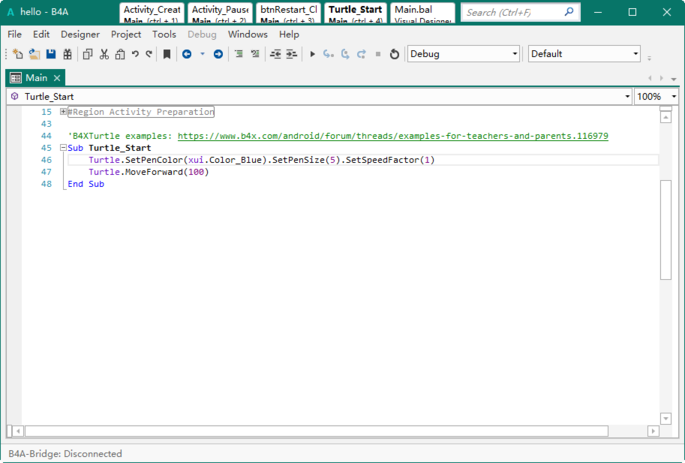The height and width of the screenshot is (463, 685).
Task: Jump to Activity_Create recent location tab
Action: (151, 14)
